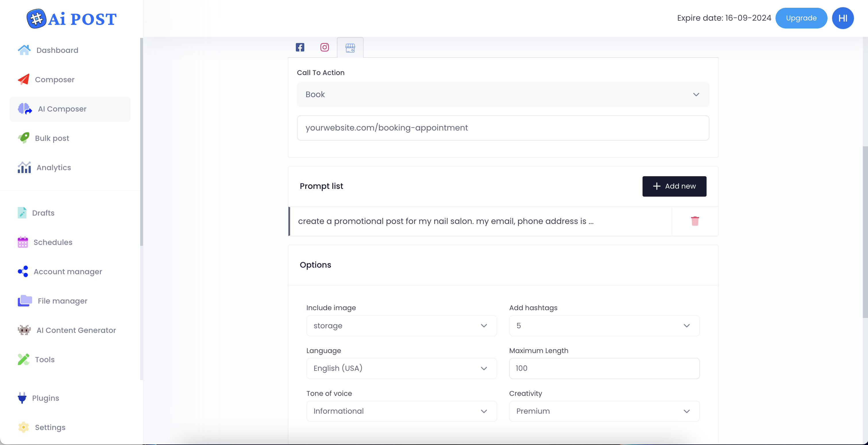Expand the Add hashtags dropdown

point(604,326)
